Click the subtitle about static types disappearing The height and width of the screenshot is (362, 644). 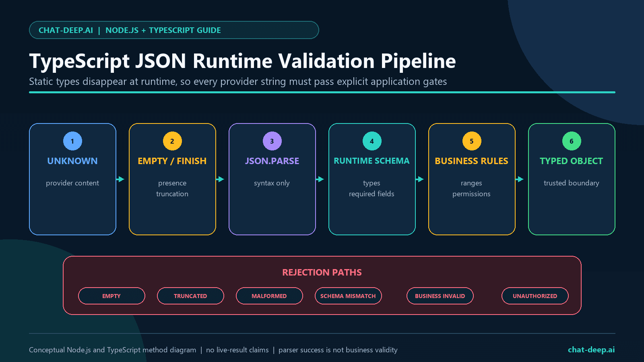(238, 82)
